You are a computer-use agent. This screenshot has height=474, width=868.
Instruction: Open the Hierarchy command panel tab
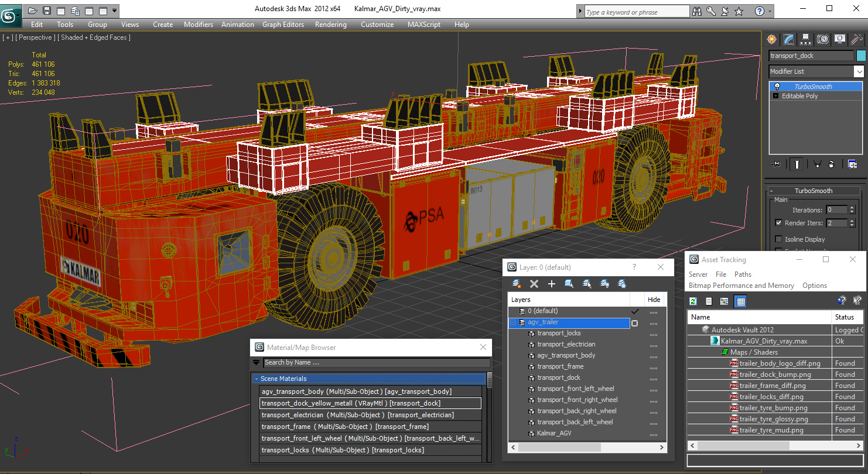[x=806, y=39]
